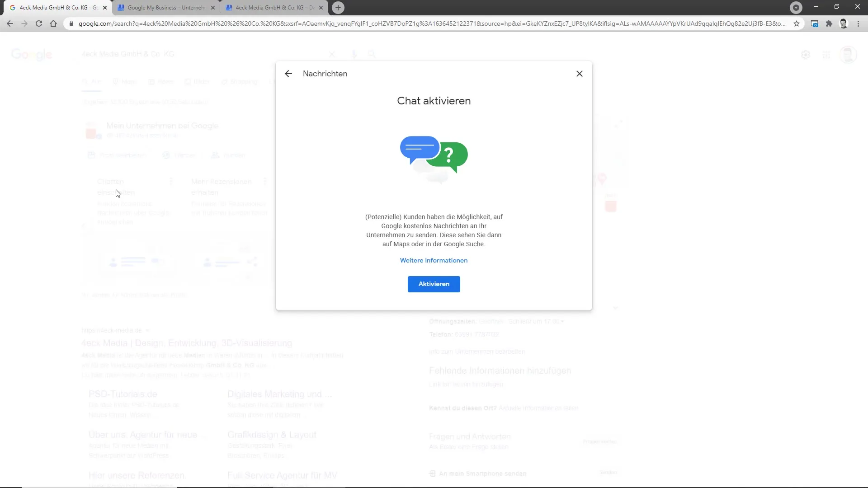Click the address bar URL
The height and width of the screenshot is (488, 868).
[x=432, y=23]
